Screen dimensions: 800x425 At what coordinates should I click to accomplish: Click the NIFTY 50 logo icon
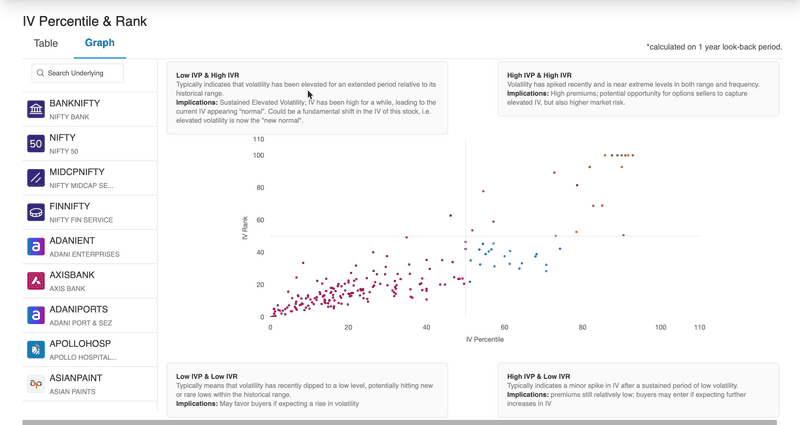[36, 144]
